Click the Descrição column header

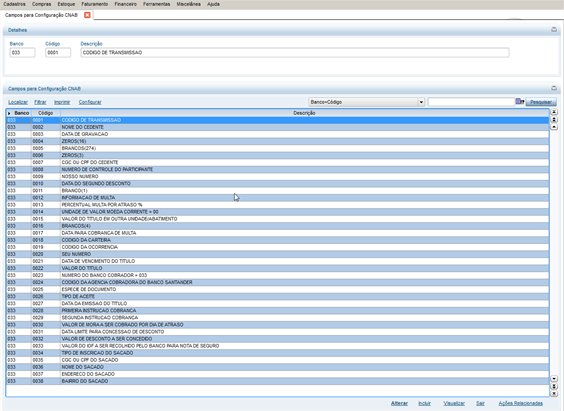click(304, 113)
